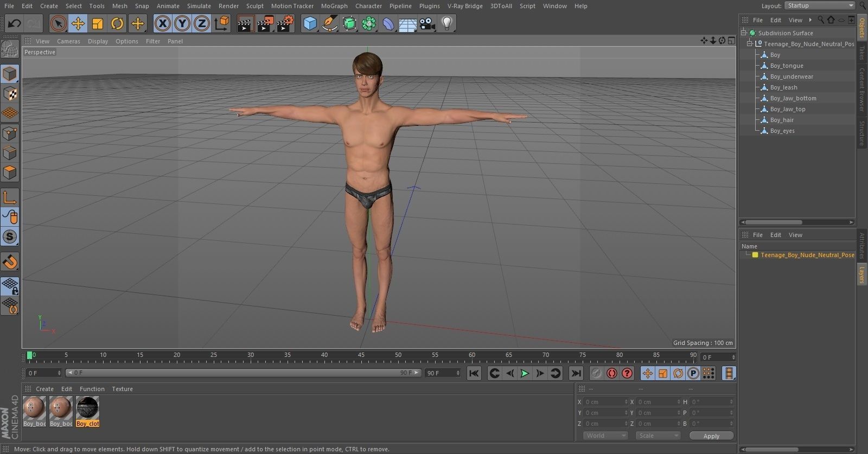This screenshot has width=868, height=454.
Task: Play animation forwards
Action: click(x=525, y=373)
